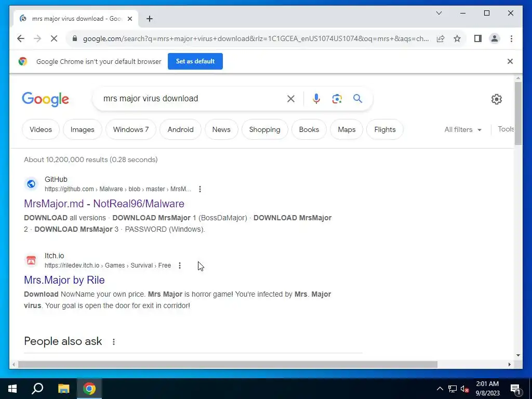Open the Chrome three-dot menu
The width and height of the screenshot is (532, 399).
click(511, 38)
